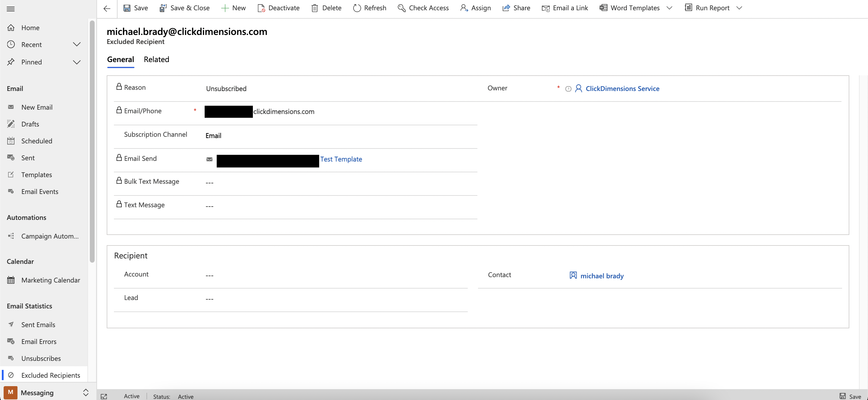Click the Word Templates document icon
The width and height of the screenshot is (868, 400).
603,8
